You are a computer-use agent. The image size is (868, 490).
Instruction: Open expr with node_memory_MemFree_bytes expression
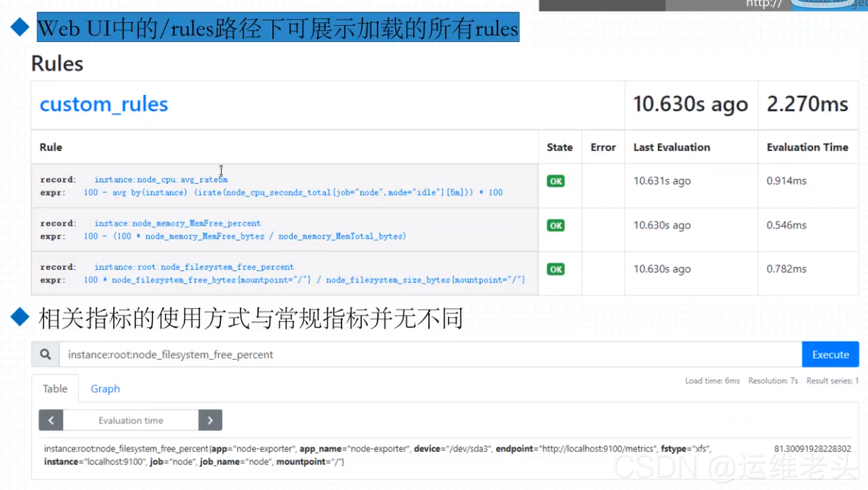pos(245,237)
